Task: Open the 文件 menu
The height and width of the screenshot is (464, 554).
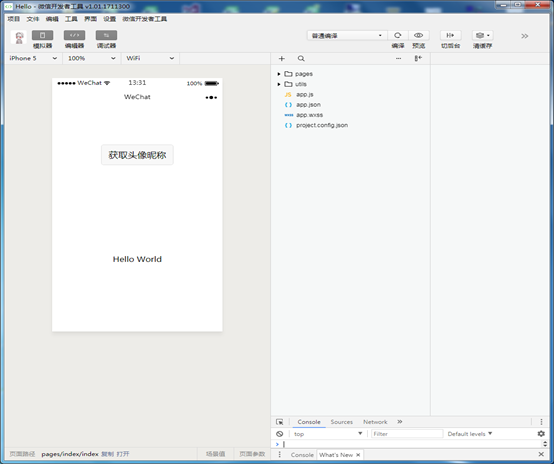Action: click(33, 19)
